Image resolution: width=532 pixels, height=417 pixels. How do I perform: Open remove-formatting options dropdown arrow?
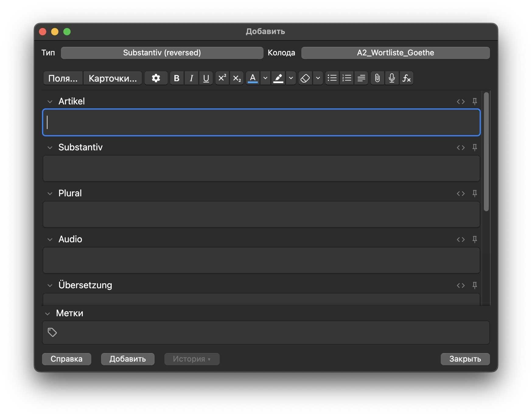[318, 78]
